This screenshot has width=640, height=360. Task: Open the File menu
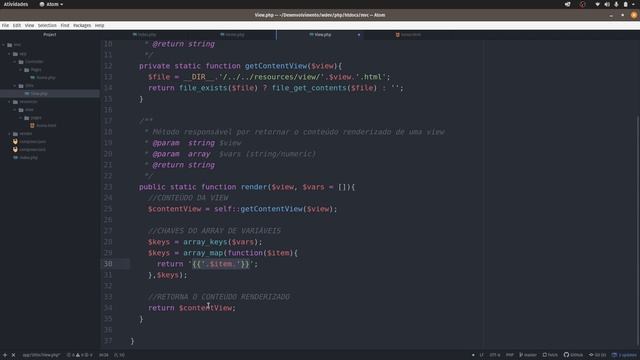[5, 25]
